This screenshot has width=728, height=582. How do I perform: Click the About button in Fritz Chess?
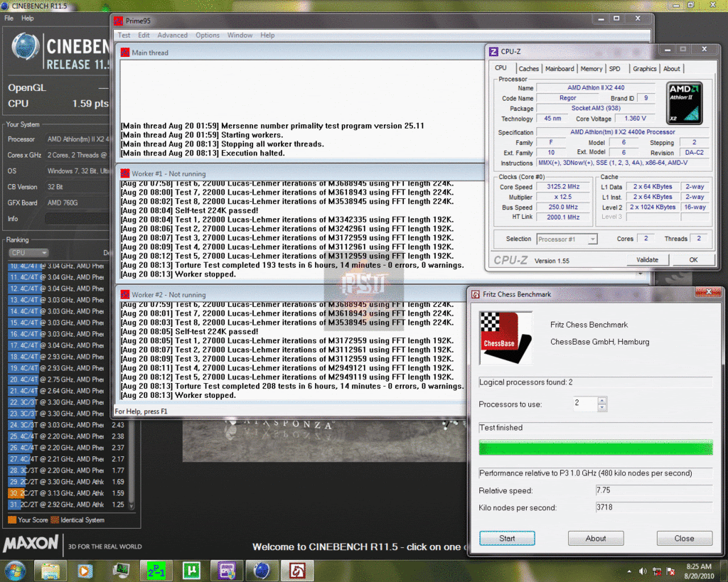pos(596,539)
